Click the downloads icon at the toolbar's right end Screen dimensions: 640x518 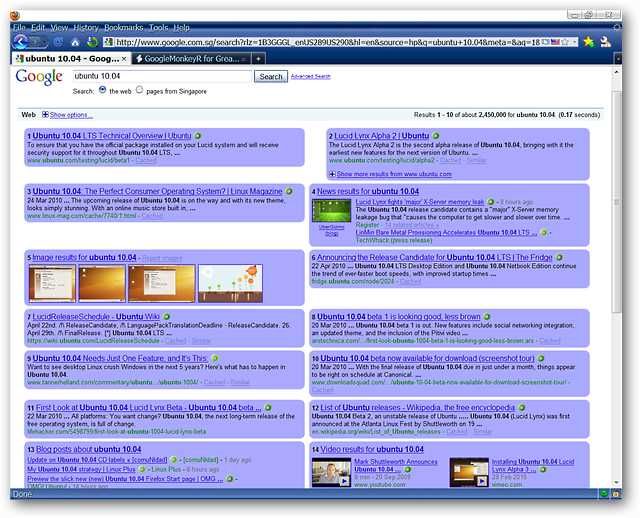point(606,42)
